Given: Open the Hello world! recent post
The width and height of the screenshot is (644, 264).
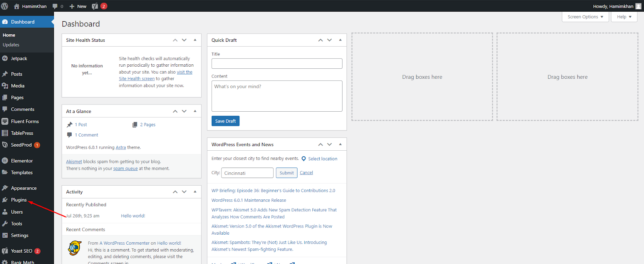Looking at the screenshot, I should 133,216.
